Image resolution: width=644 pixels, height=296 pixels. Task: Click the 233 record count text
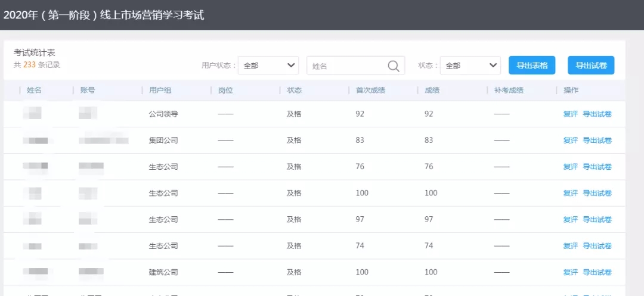coord(29,65)
